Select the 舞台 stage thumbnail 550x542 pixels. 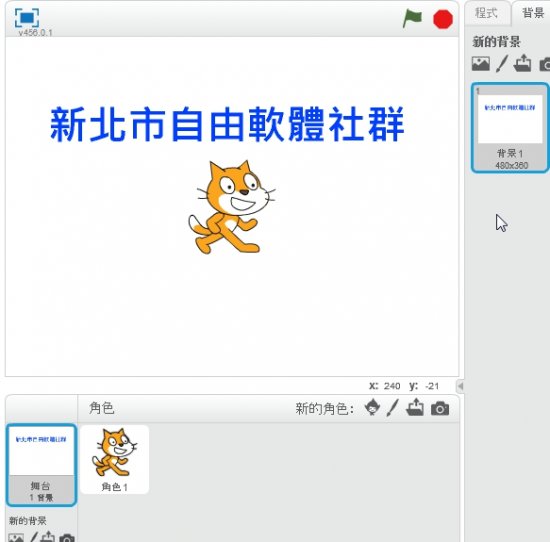[x=41, y=465]
